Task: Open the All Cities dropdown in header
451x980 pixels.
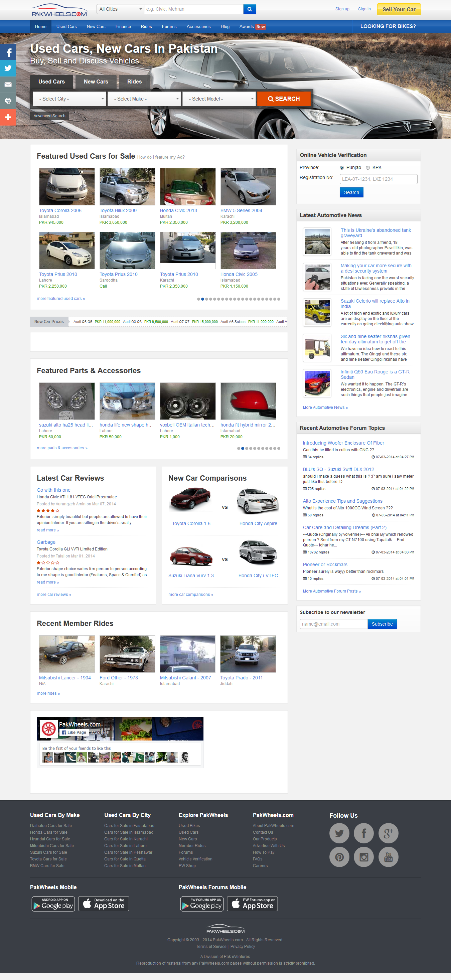Action: click(120, 9)
